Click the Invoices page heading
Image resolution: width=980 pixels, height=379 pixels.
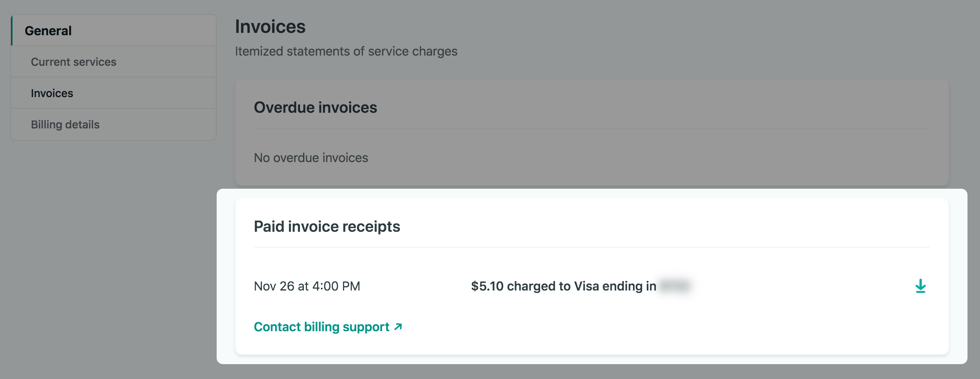point(270,27)
